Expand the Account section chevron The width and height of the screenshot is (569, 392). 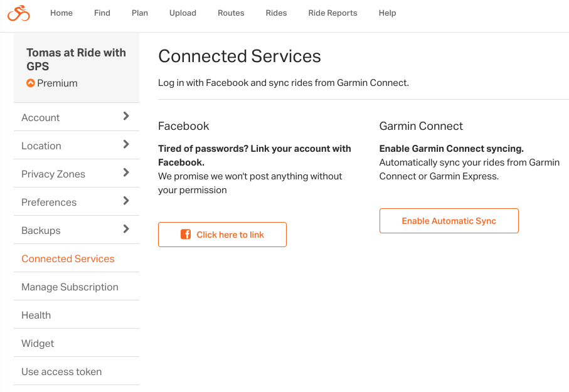pos(126,116)
